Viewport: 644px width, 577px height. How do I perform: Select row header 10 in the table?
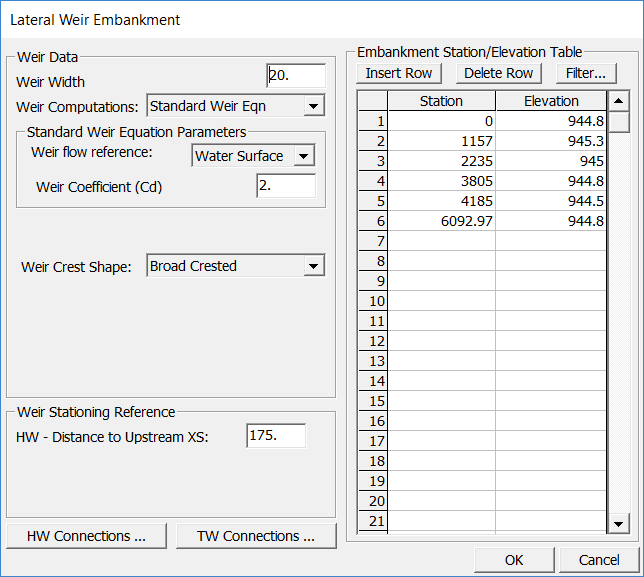point(373,301)
